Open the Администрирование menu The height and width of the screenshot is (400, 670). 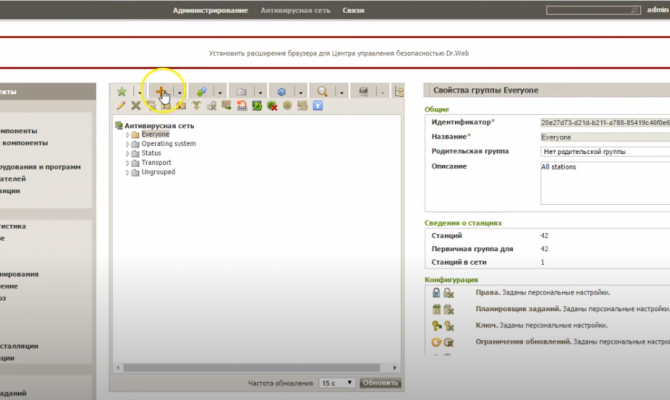tap(210, 10)
